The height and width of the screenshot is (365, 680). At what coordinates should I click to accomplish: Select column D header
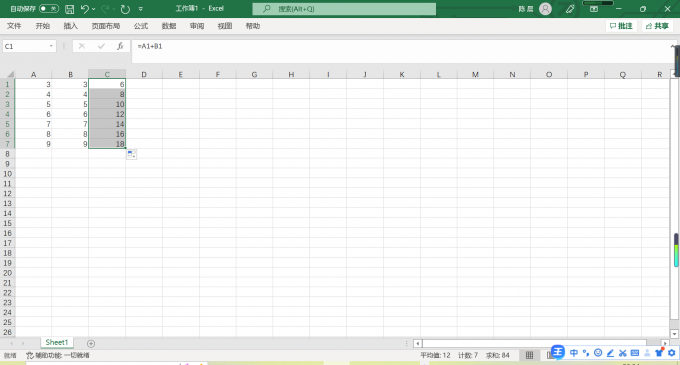pos(144,74)
